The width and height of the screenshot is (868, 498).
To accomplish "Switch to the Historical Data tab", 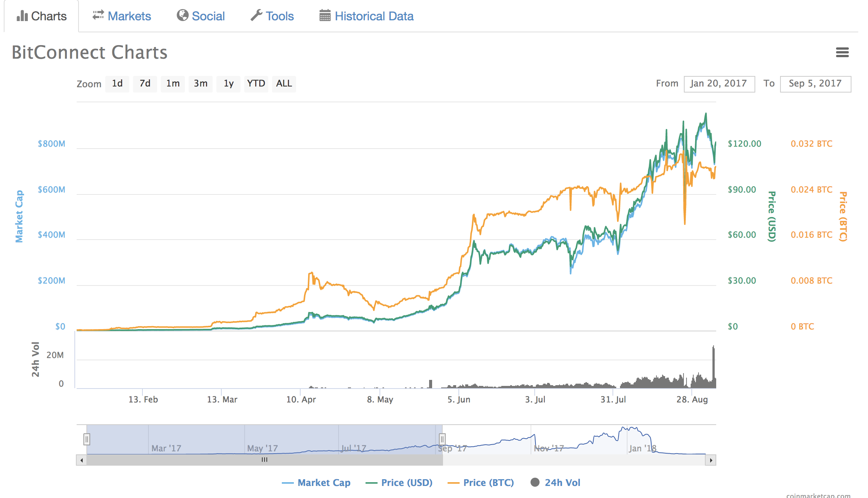I will pos(374,16).
